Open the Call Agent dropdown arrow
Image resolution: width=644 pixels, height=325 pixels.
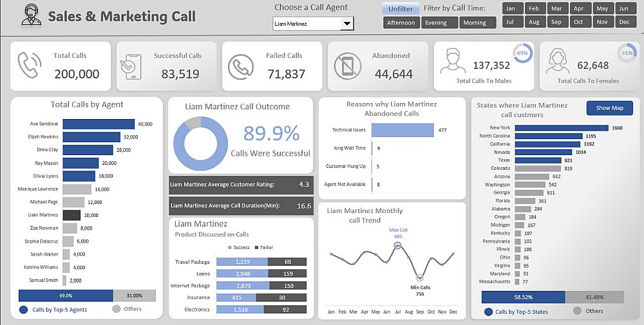coord(347,24)
